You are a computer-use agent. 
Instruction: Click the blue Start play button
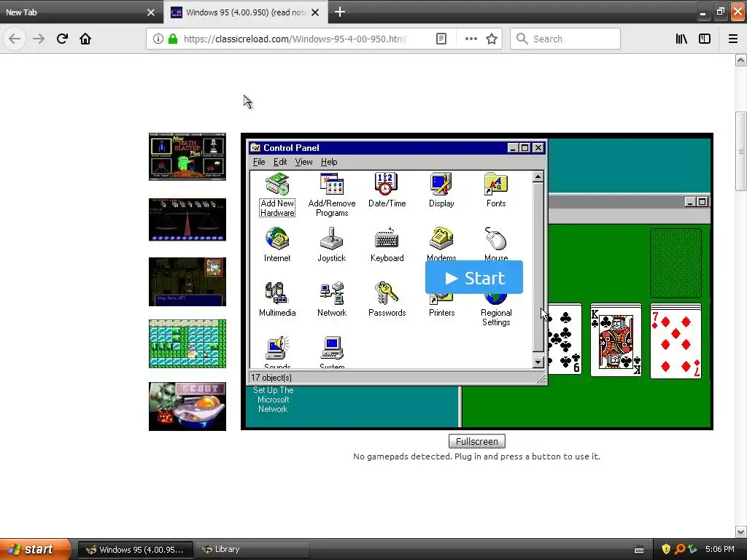pyautogui.click(x=474, y=278)
